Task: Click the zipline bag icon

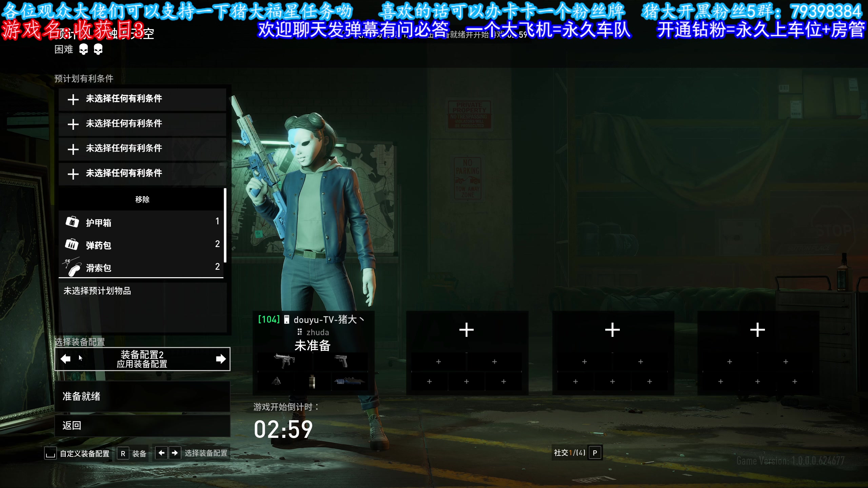Action: [72, 267]
